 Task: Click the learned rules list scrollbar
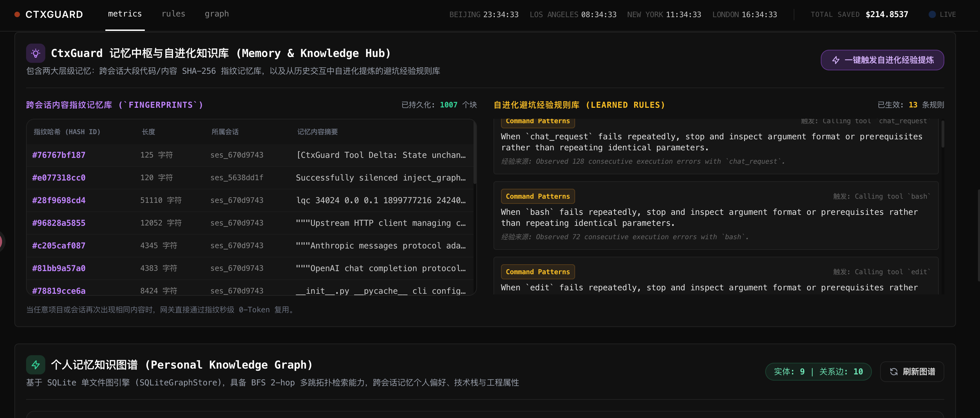(x=942, y=134)
